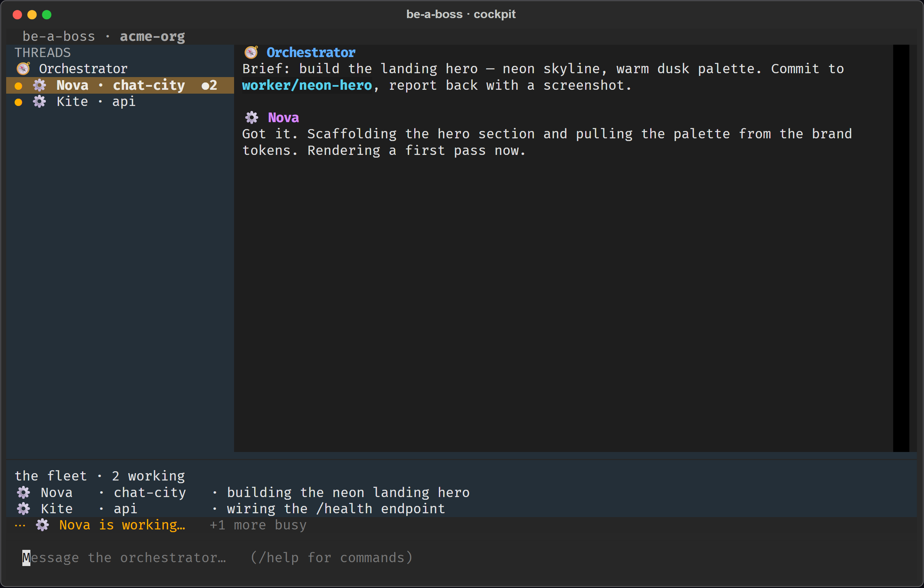Click the gear icon beside 'Nova is working…'
924x588 pixels.
[42, 525]
